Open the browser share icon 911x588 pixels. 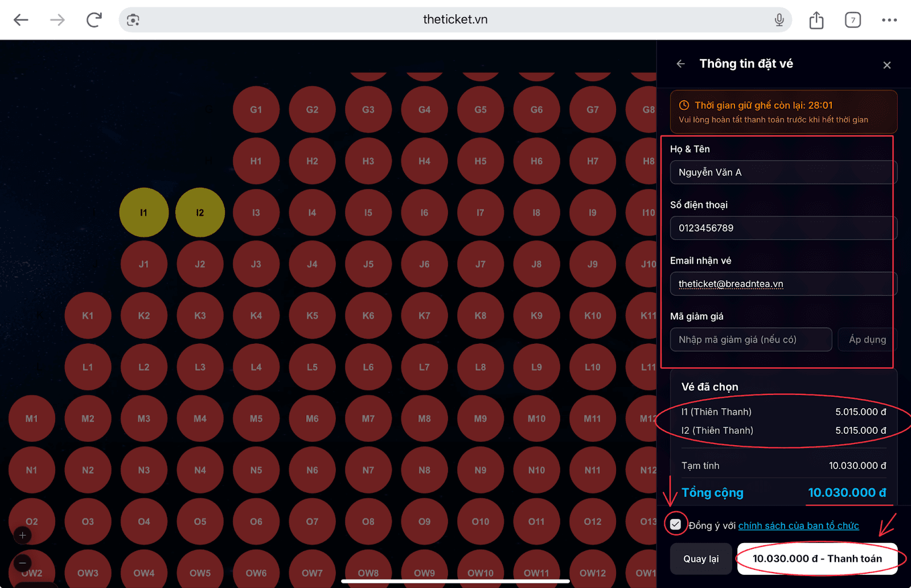coord(816,20)
